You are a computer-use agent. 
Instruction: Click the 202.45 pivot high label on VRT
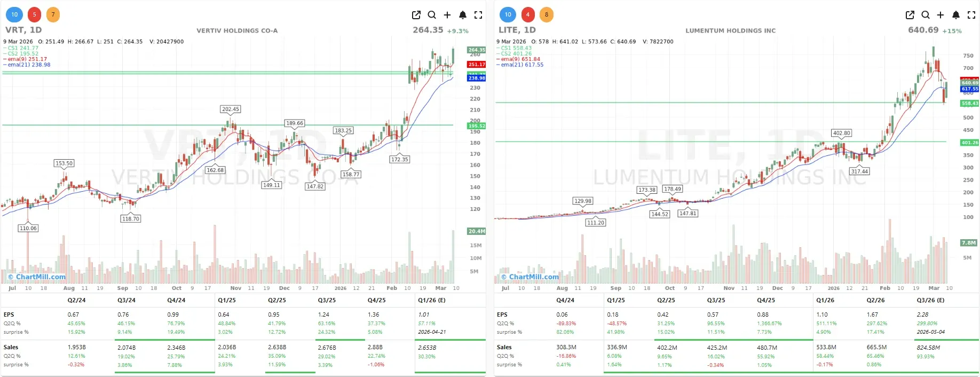click(231, 109)
